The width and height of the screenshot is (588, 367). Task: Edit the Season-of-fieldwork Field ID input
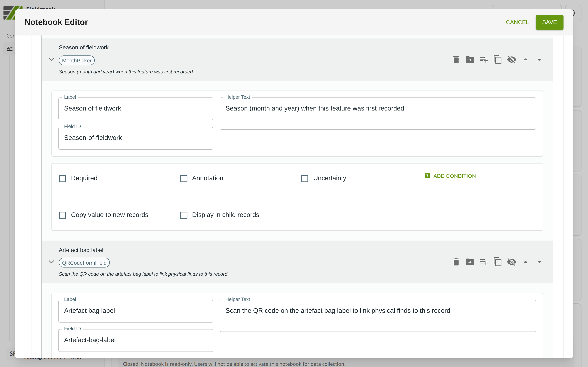pyautogui.click(x=136, y=138)
